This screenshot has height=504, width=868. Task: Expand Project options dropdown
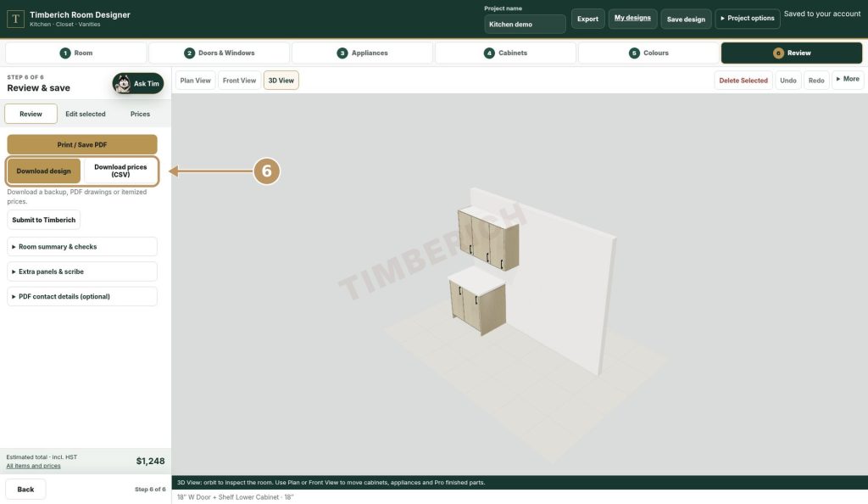coord(748,19)
